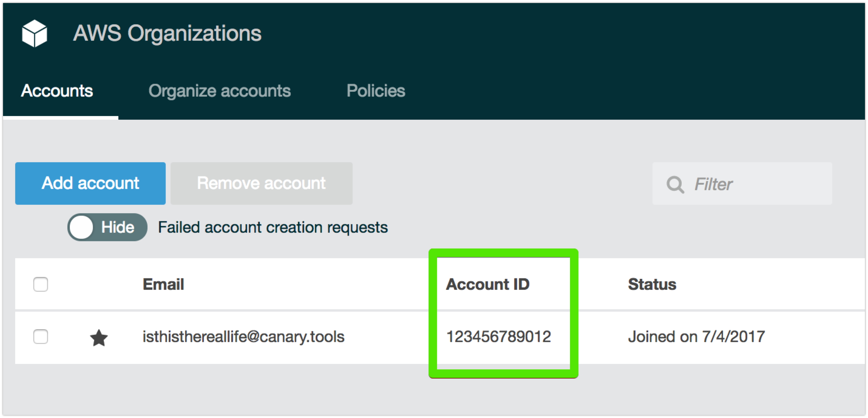
Task: Select account ID 123456789012
Action: point(498,336)
